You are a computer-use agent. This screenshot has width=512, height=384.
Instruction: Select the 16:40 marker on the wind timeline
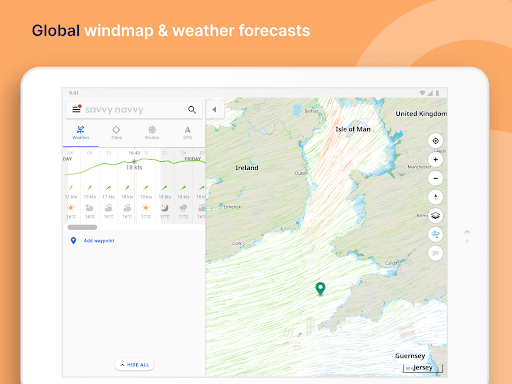pos(134,153)
